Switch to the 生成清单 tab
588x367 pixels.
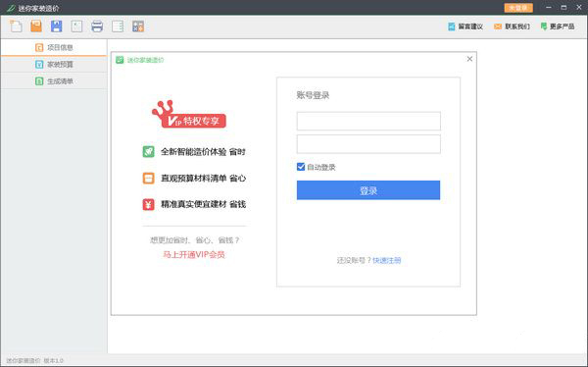[54, 81]
